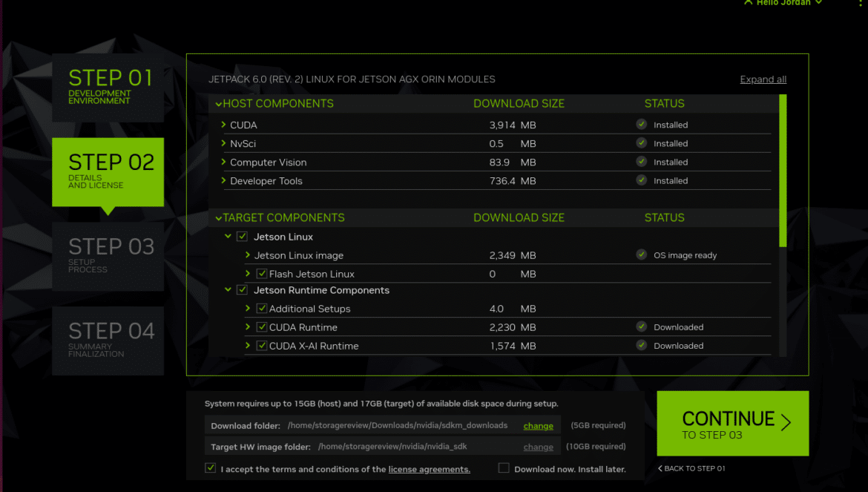Click the NvSci download size 0.5 MB

point(513,143)
